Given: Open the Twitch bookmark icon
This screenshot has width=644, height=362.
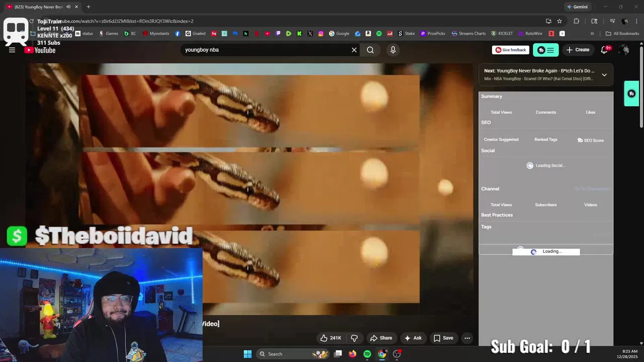Looking at the screenshot, I should coord(278,34).
